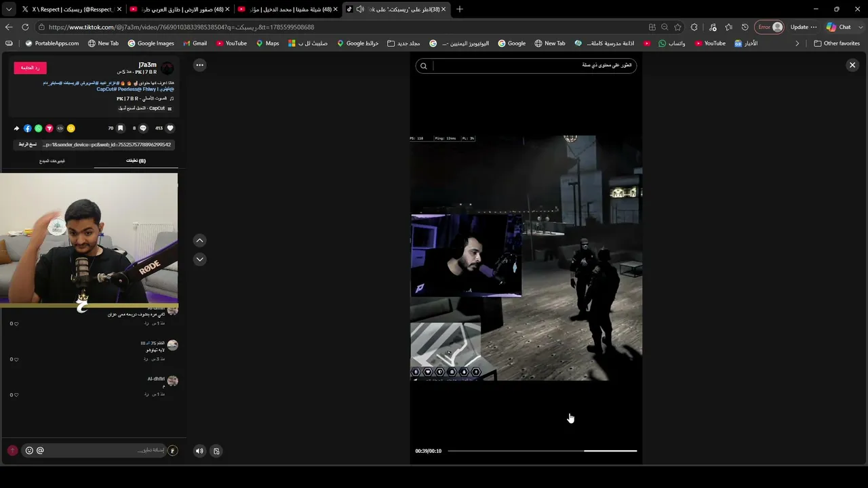868x488 pixels.
Task: Open the share arrow options
Action: (17, 128)
